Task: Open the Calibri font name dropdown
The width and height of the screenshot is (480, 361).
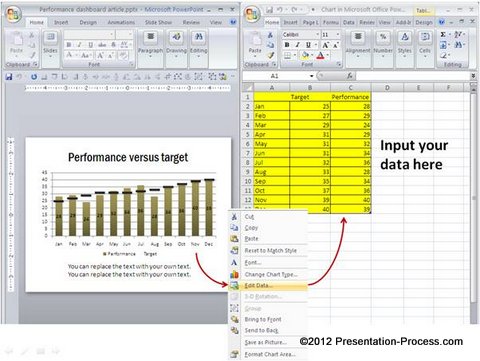Action: [317, 34]
